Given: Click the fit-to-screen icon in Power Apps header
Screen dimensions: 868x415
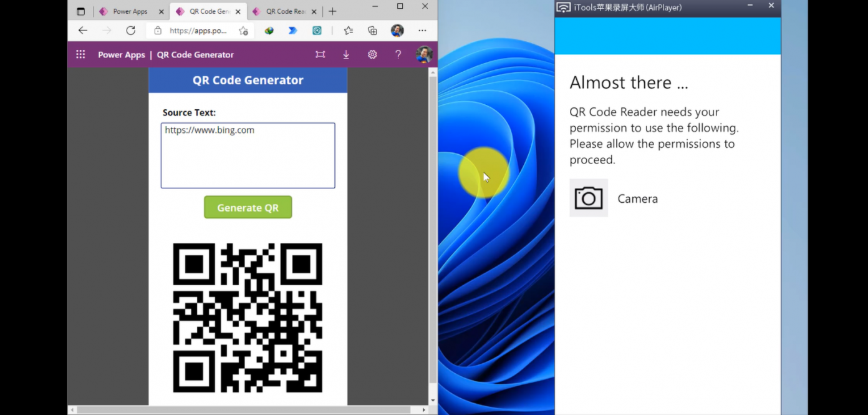Looking at the screenshot, I should (x=320, y=54).
